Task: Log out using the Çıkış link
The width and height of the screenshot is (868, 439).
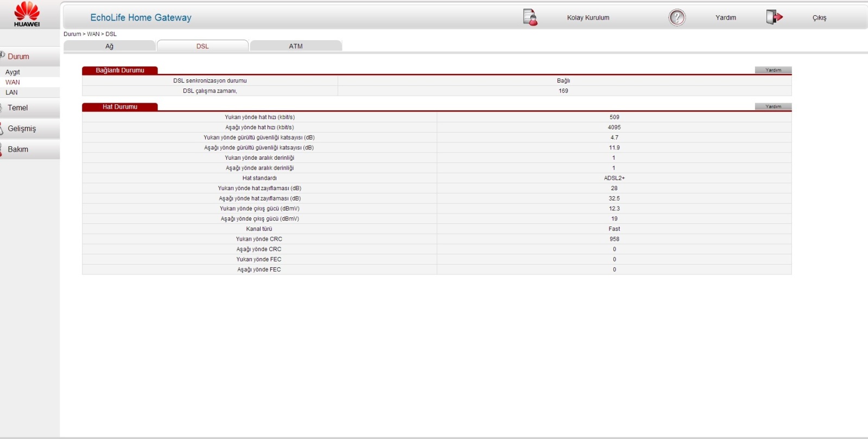Action: click(x=819, y=18)
